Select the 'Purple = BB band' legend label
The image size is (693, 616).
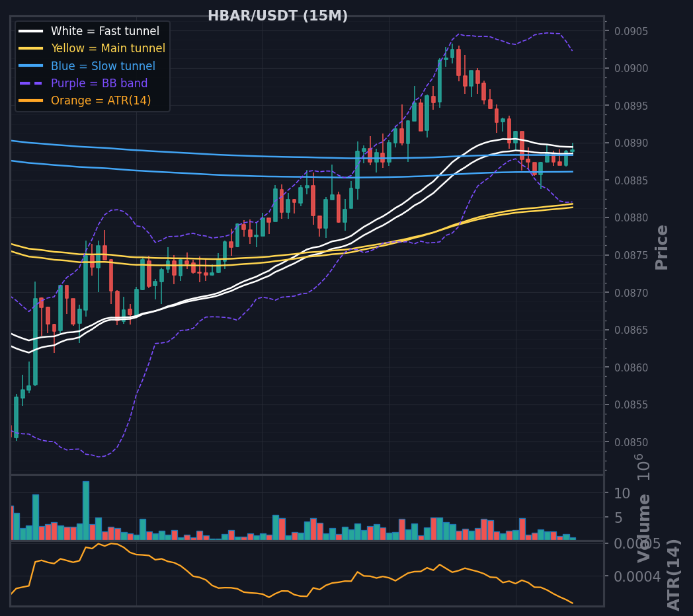[99, 83]
